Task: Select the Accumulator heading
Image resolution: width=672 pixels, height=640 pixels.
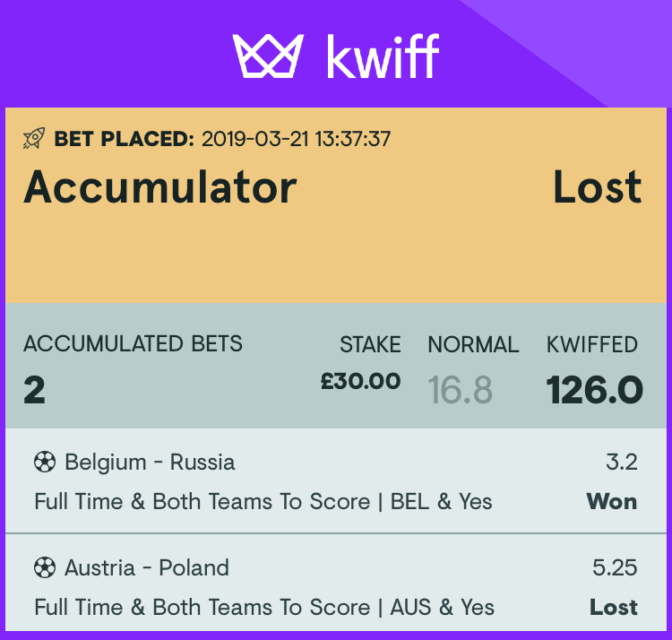Action: 160,187
